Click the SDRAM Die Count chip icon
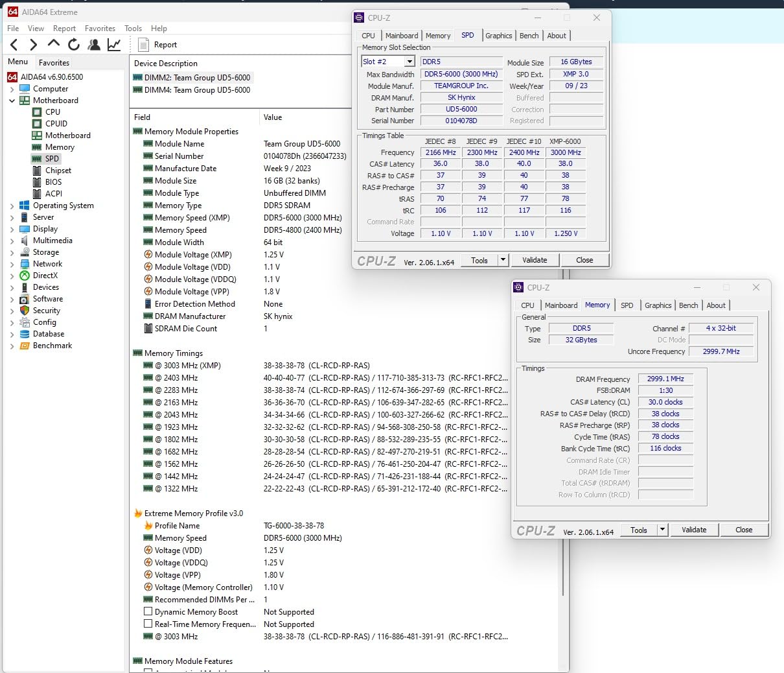Image resolution: width=784 pixels, height=673 pixels. tap(148, 329)
